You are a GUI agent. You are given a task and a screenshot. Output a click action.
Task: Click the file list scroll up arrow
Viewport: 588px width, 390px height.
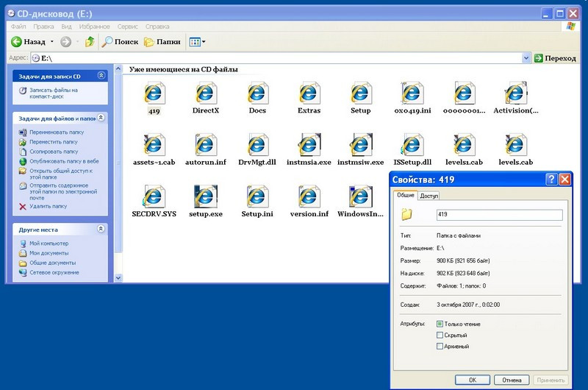[x=118, y=68]
